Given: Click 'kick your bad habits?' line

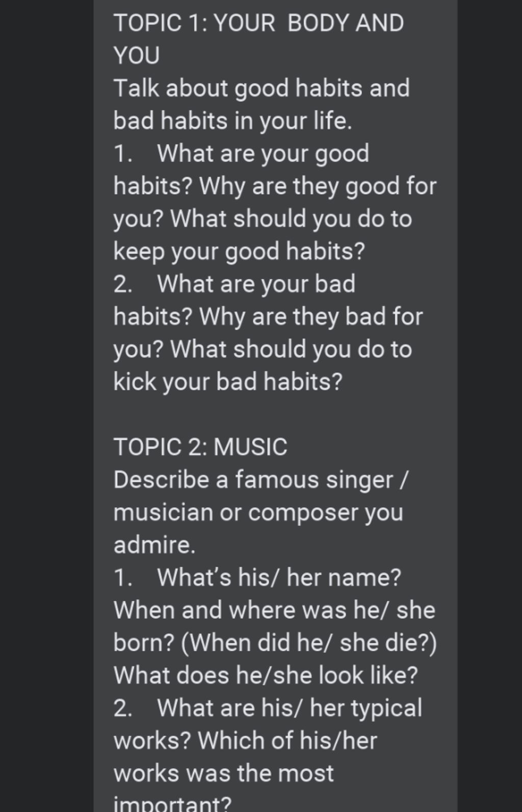Looking at the screenshot, I should pyautogui.click(x=228, y=382).
